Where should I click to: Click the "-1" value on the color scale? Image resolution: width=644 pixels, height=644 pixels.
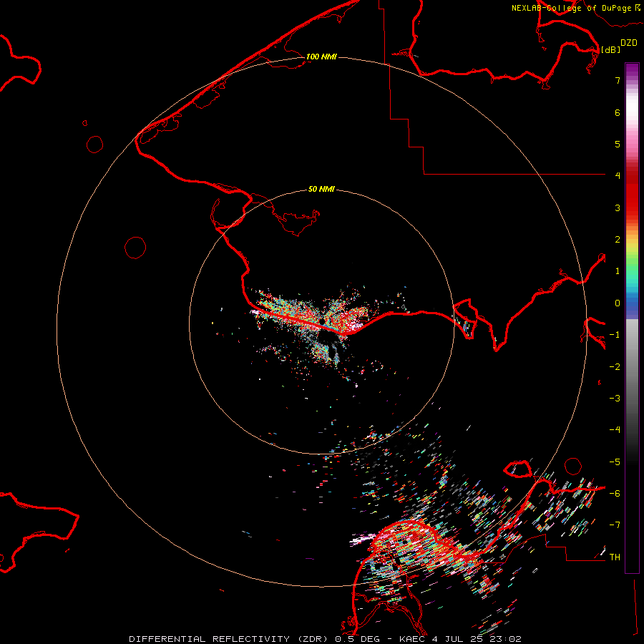[615, 335]
